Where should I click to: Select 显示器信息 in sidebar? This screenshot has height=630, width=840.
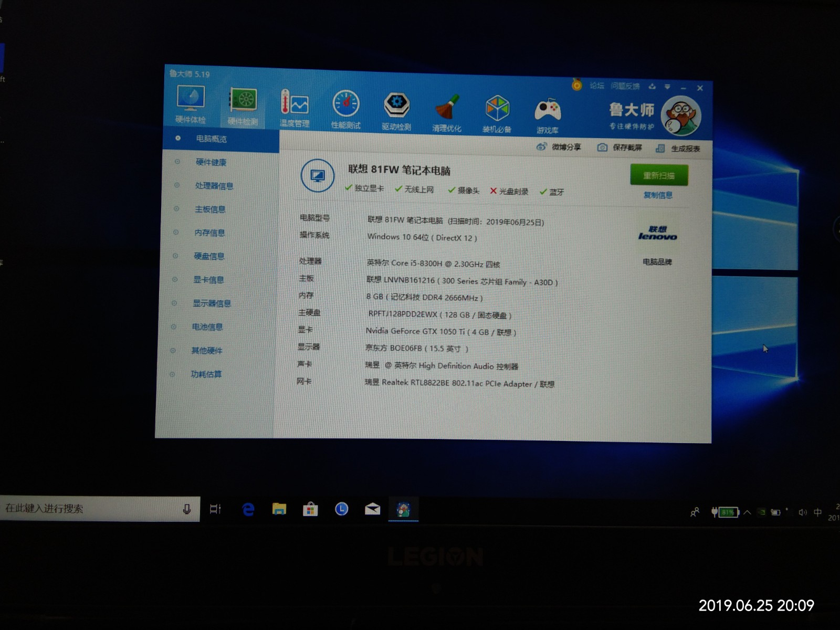pyautogui.click(x=212, y=303)
